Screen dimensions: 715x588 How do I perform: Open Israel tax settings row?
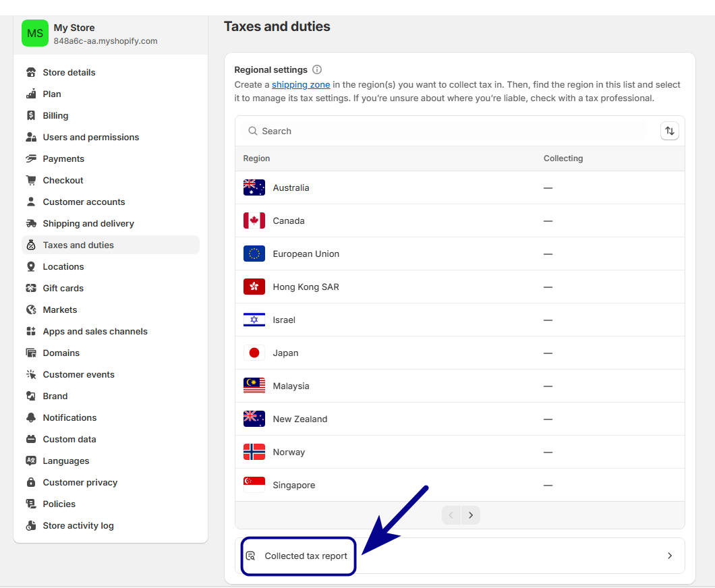[459, 320]
